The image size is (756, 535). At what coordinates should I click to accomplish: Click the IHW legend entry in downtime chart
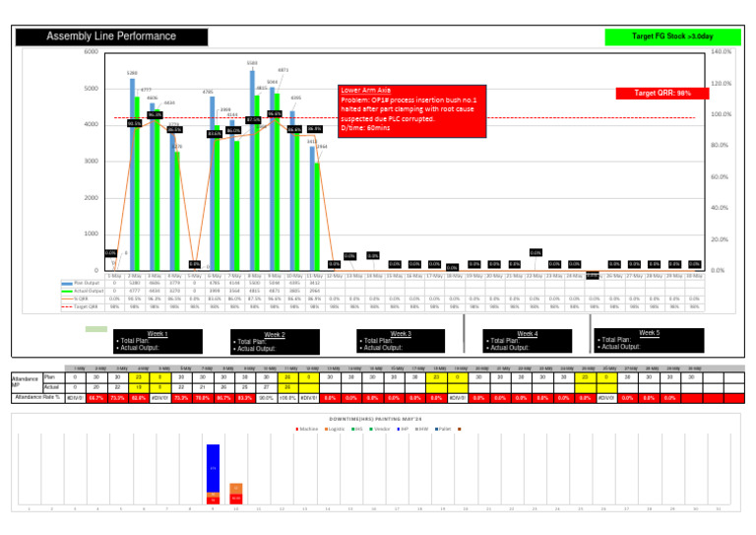422,429
